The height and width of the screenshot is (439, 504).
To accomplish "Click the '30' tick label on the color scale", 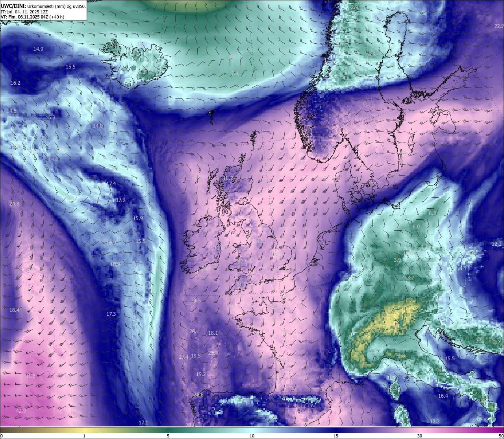I will tap(420, 436).
